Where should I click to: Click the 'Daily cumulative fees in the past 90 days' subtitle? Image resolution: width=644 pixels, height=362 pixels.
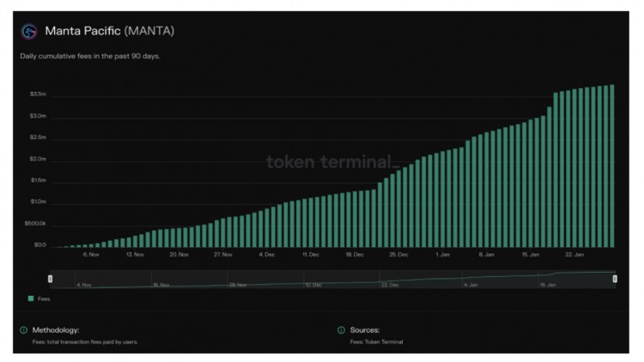pos(90,56)
